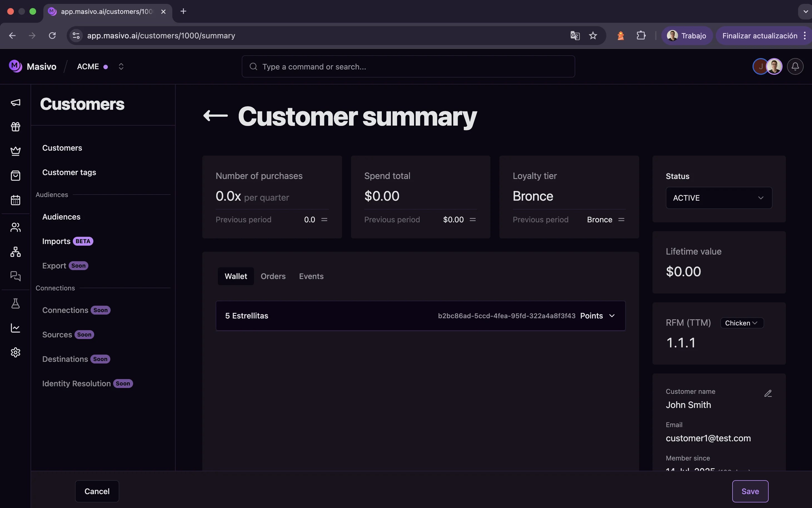Viewport: 812px width, 508px height.
Task: Select the shopping bag sidebar icon
Action: point(16,176)
